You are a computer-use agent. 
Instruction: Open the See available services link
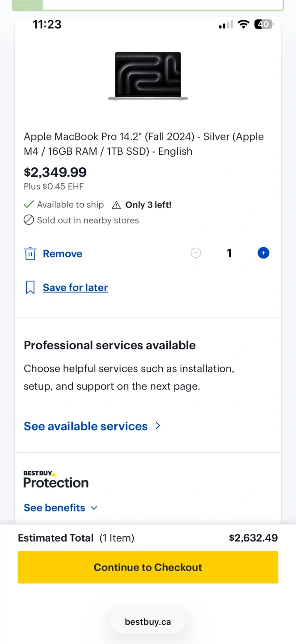click(x=85, y=426)
